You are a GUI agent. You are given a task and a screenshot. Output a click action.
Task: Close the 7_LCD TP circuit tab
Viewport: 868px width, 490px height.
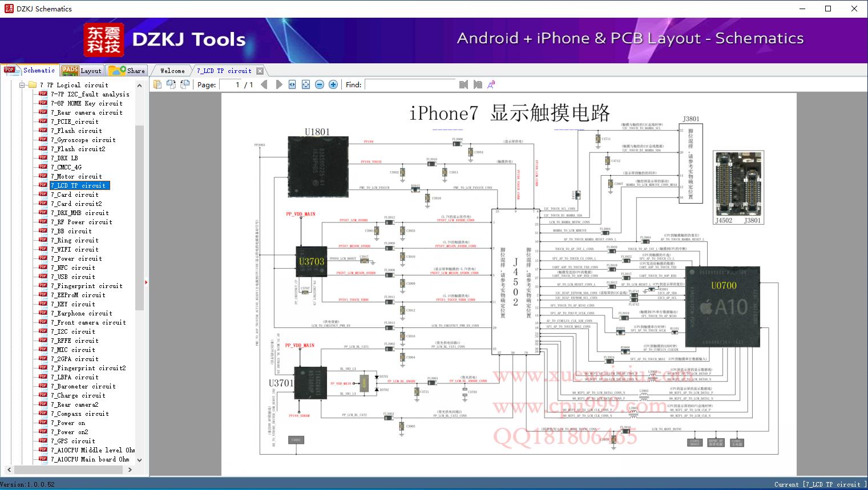(260, 71)
